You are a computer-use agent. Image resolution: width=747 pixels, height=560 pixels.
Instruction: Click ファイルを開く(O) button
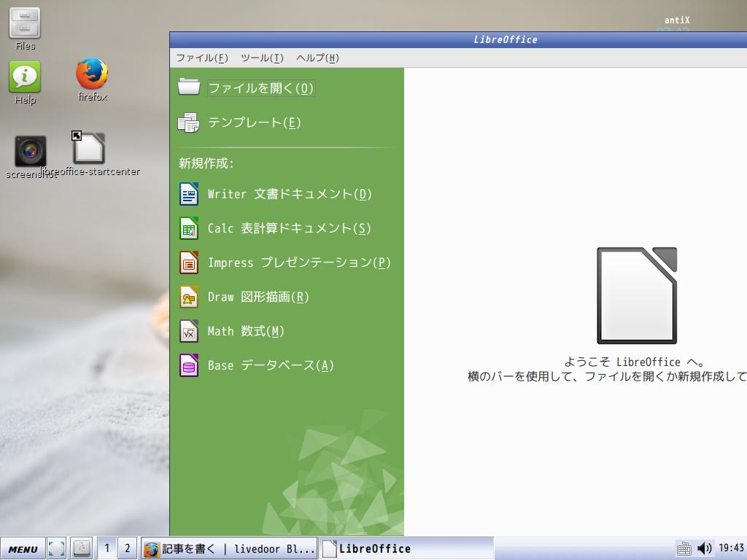(261, 88)
